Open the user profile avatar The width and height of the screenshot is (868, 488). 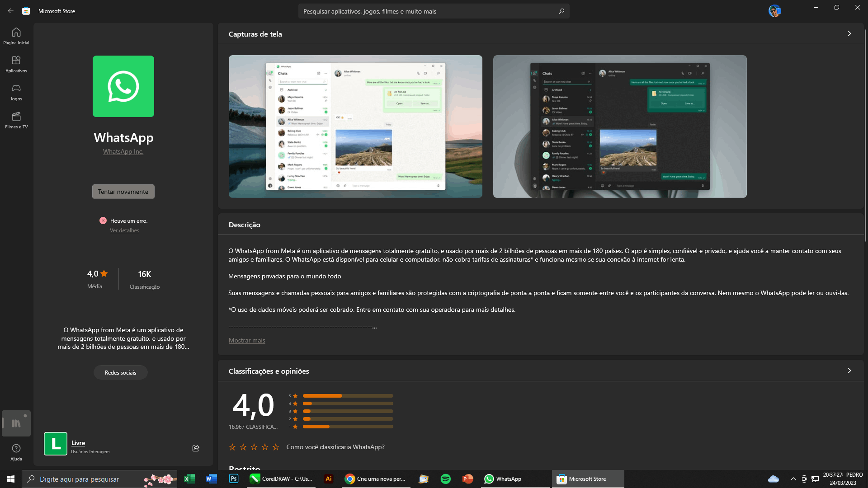pyautogui.click(x=774, y=11)
